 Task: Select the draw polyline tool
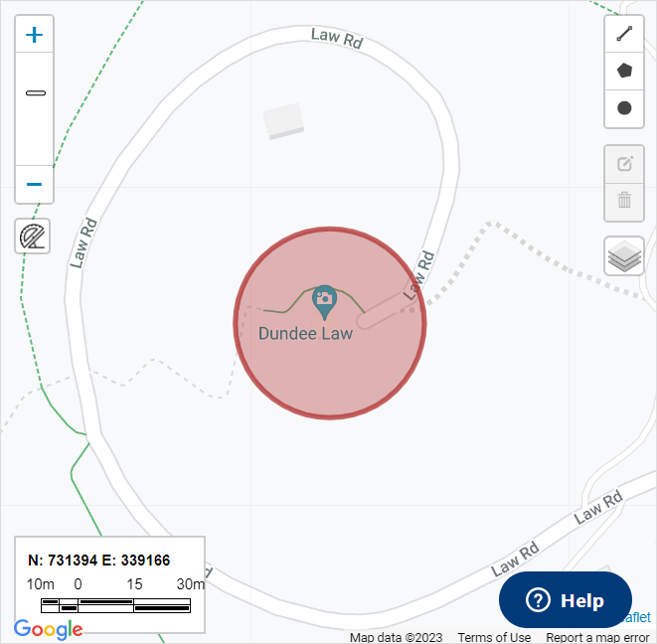tap(624, 34)
